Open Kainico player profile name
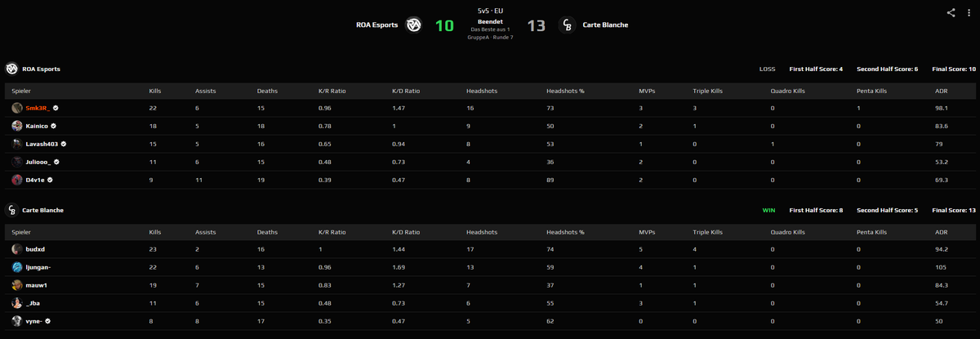This screenshot has width=980, height=339. (37, 126)
